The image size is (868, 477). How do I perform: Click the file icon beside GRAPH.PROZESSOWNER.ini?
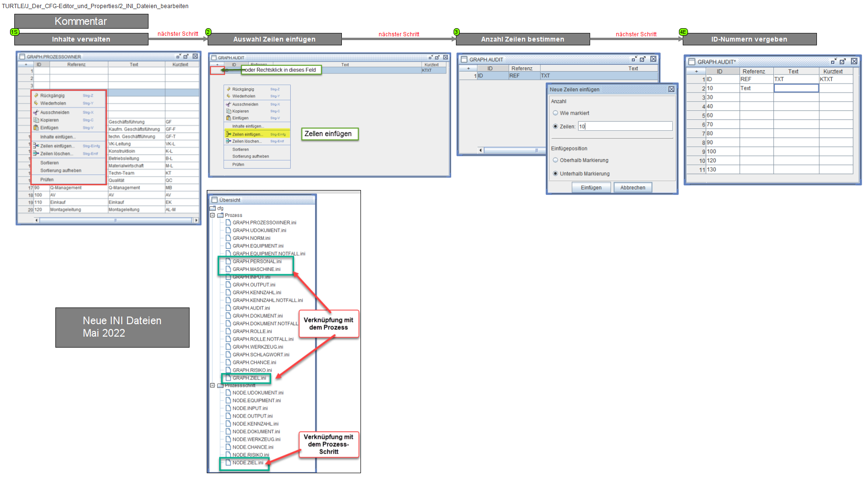[x=228, y=223]
